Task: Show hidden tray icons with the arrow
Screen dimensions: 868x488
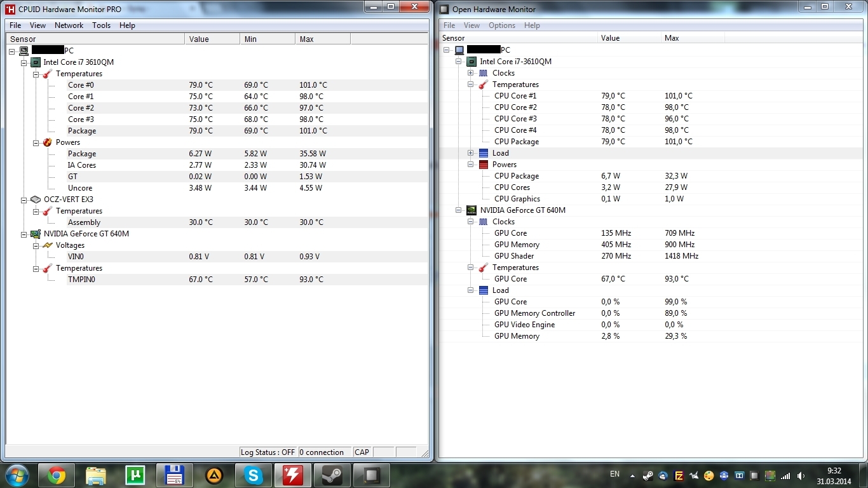Action: click(x=632, y=475)
